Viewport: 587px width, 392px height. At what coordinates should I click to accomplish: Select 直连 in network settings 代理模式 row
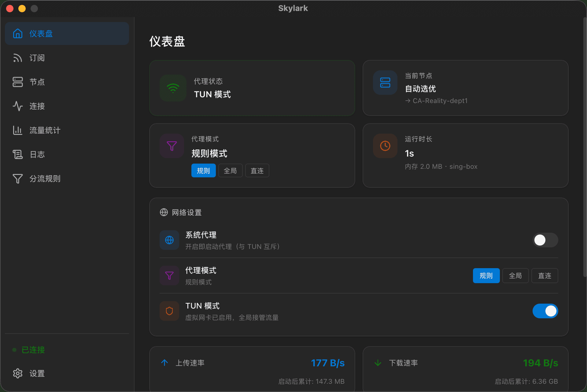click(x=545, y=276)
